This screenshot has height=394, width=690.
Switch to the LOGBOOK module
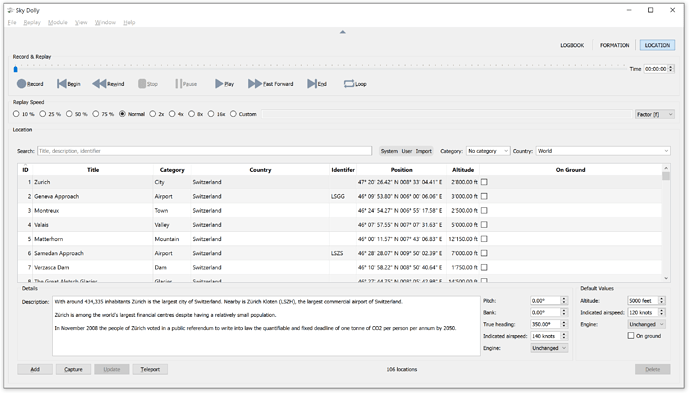[x=572, y=45]
